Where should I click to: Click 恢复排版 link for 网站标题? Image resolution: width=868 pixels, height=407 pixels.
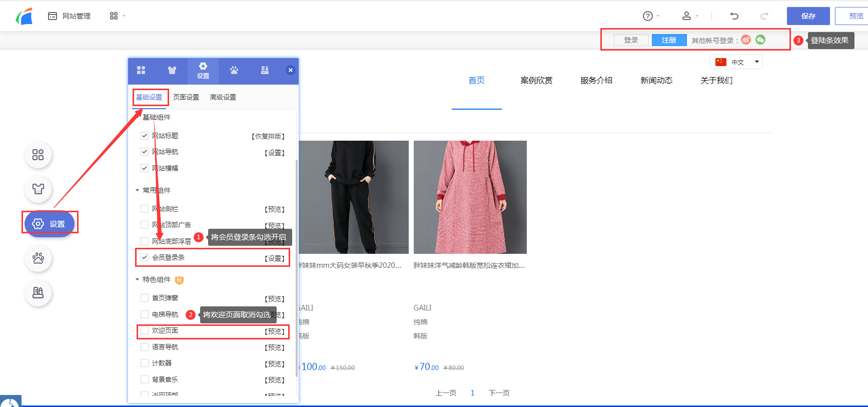pos(268,136)
